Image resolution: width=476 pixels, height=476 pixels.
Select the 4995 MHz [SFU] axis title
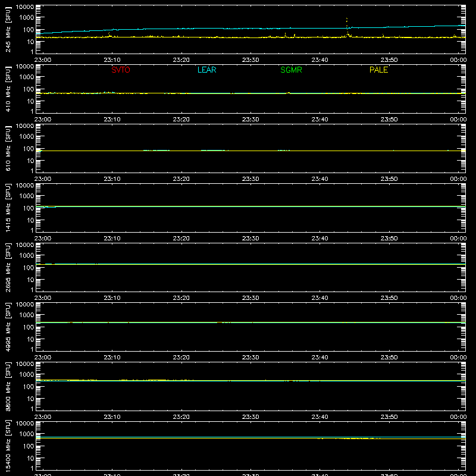point(8,327)
